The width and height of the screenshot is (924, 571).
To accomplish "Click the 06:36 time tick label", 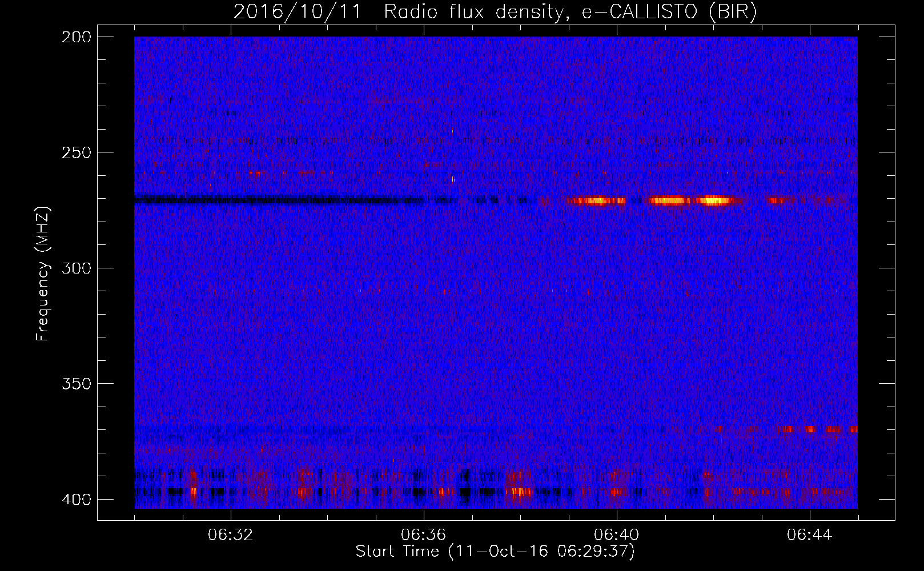I will pyautogui.click(x=424, y=535).
